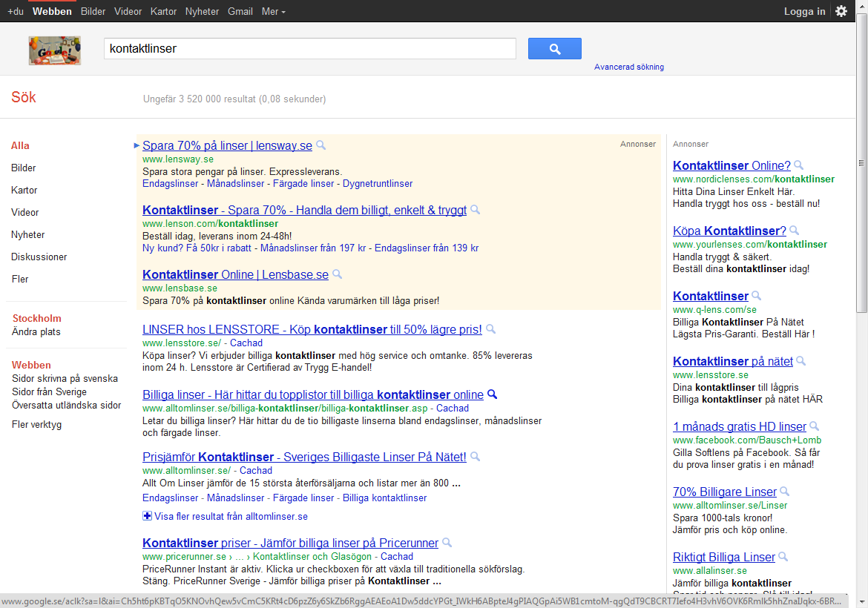The image size is (868, 608).
Task: Open '70% Billigare Linser' sidebar ad
Action: tap(725, 492)
